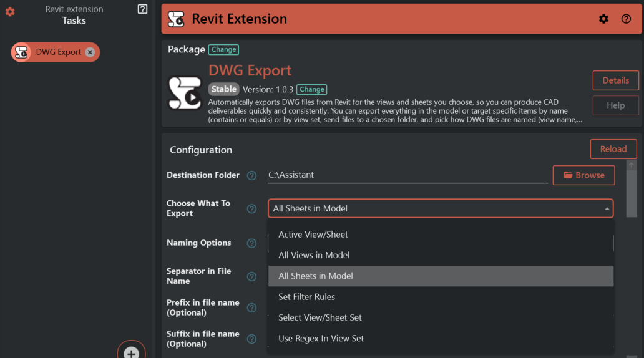This screenshot has width=644, height=358.
Task: Add a new task with plus button
Action: (132, 352)
